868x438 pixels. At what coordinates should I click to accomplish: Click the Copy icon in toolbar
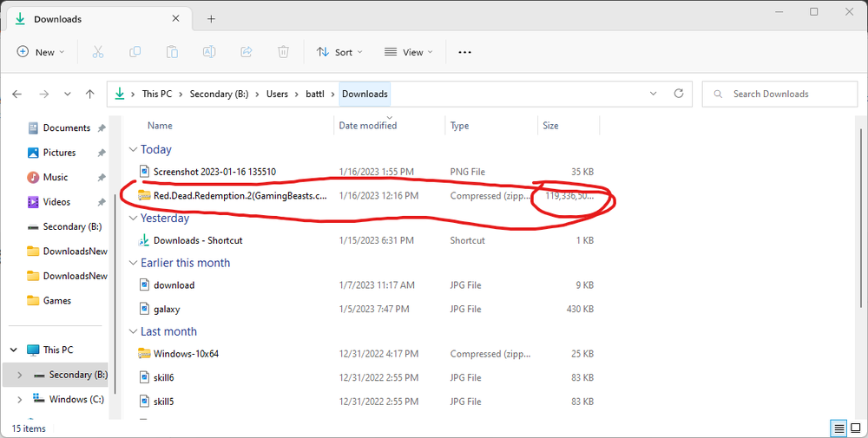point(135,52)
